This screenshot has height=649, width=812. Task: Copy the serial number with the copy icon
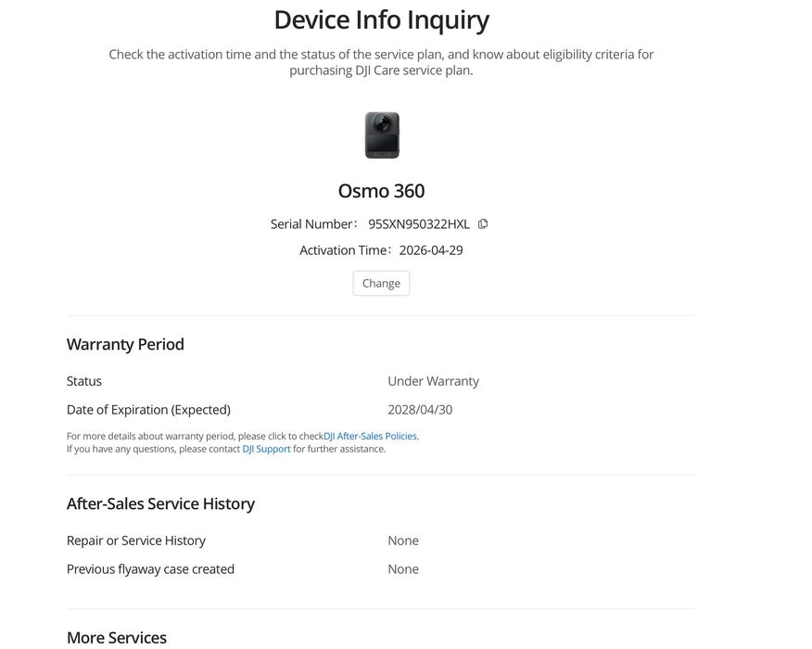click(483, 223)
